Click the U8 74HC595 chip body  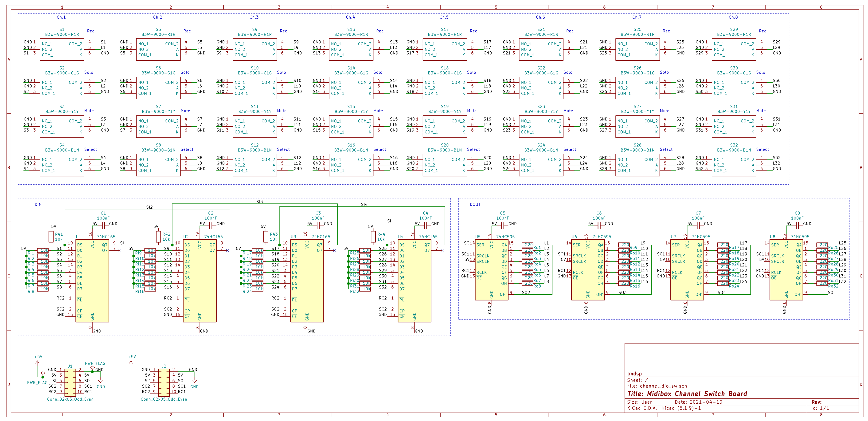786,269
